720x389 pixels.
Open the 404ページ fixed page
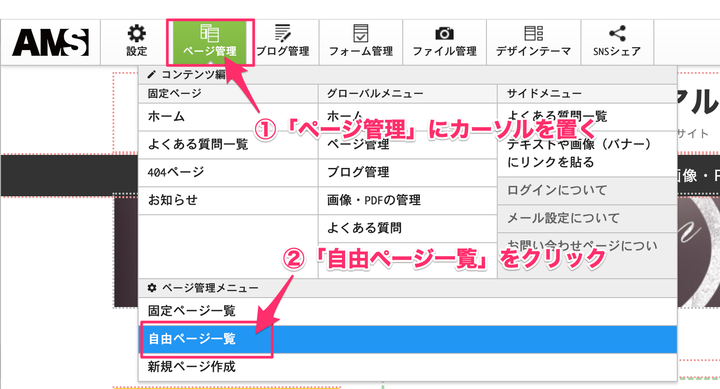[228, 173]
